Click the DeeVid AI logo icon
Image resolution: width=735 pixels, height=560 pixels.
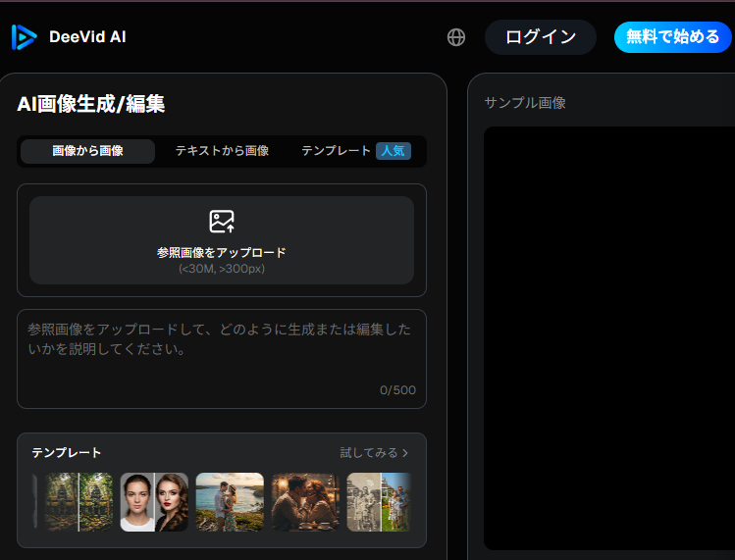click(24, 37)
